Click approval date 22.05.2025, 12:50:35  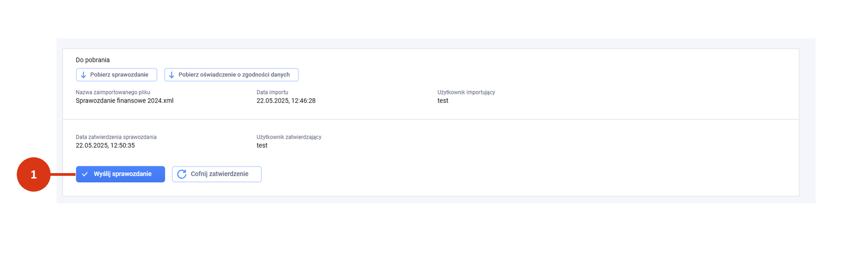[x=105, y=146]
